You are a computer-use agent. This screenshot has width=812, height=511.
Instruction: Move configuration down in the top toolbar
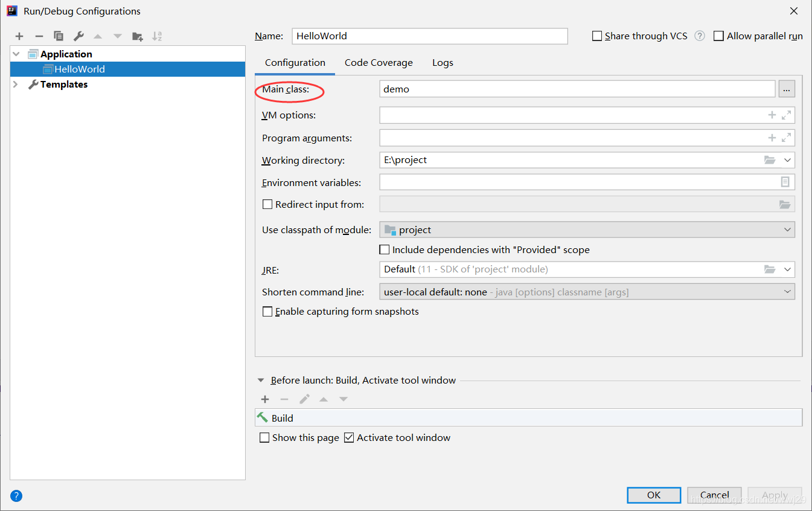point(118,36)
